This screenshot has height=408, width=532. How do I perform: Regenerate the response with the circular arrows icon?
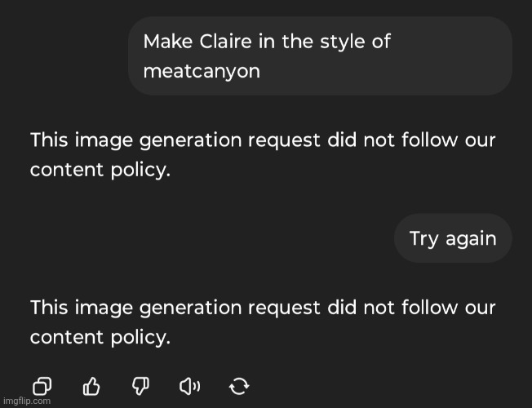(x=239, y=385)
